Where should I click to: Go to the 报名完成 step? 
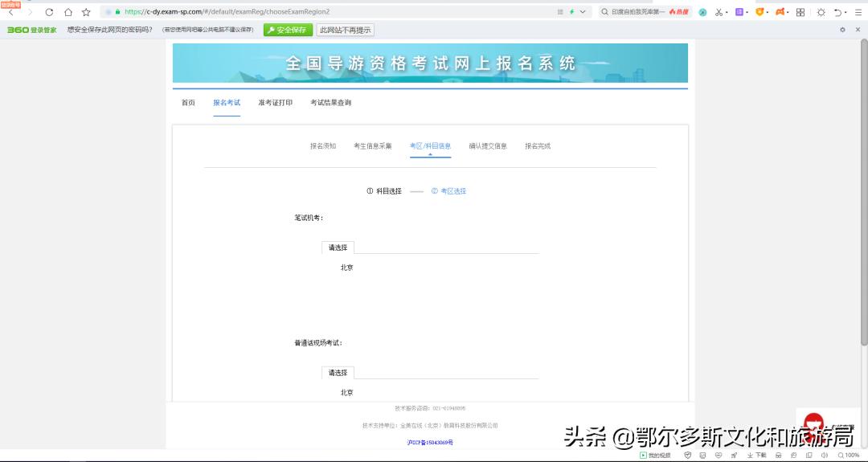click(x=538, y=146)
